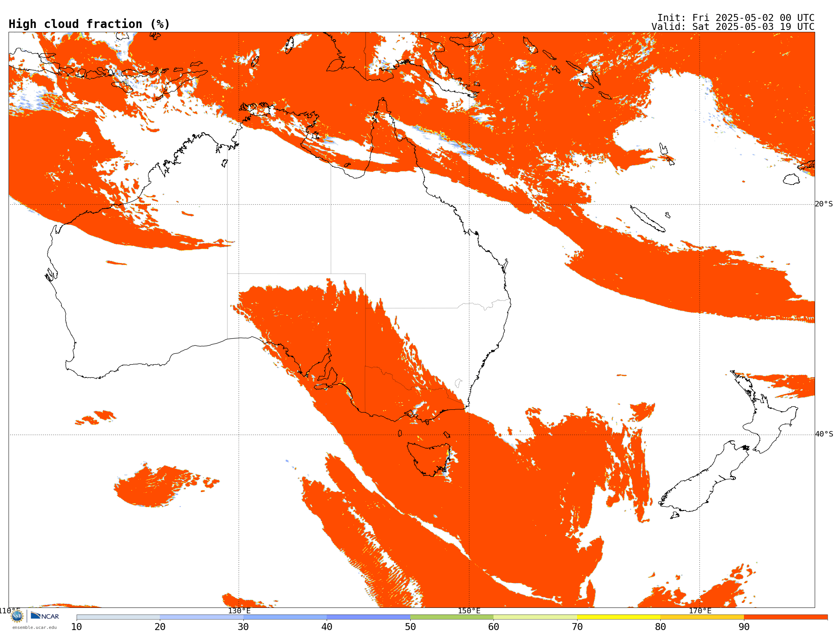Click the 170°E longitude label

700,611
